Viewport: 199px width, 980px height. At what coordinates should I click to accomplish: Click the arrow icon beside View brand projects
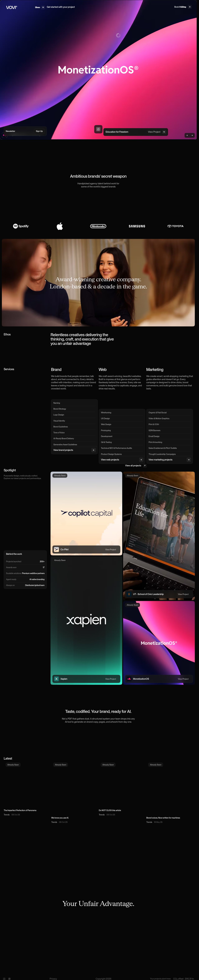click(x=93, y=450)
